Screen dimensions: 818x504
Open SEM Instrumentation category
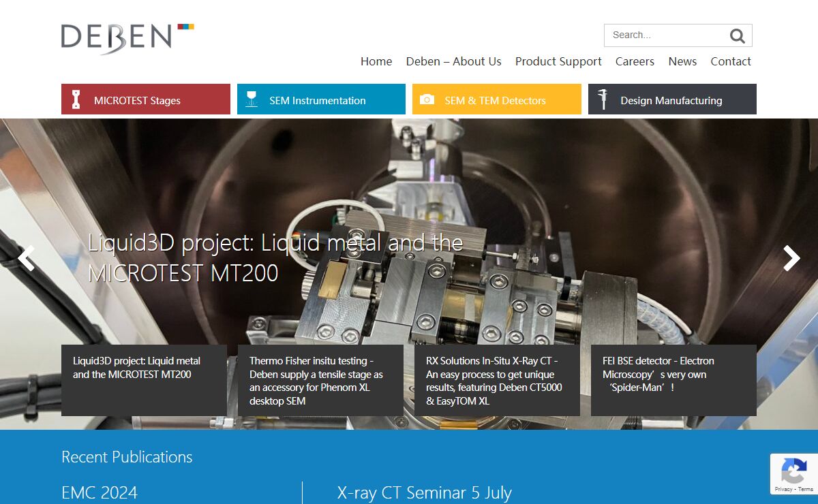click(x=321, y=99)
